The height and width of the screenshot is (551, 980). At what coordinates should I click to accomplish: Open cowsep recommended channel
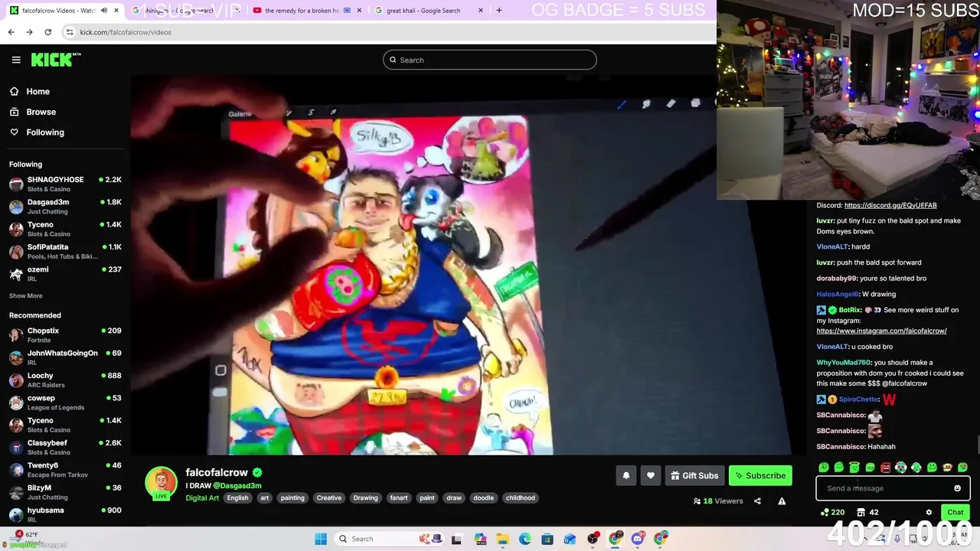64,402
